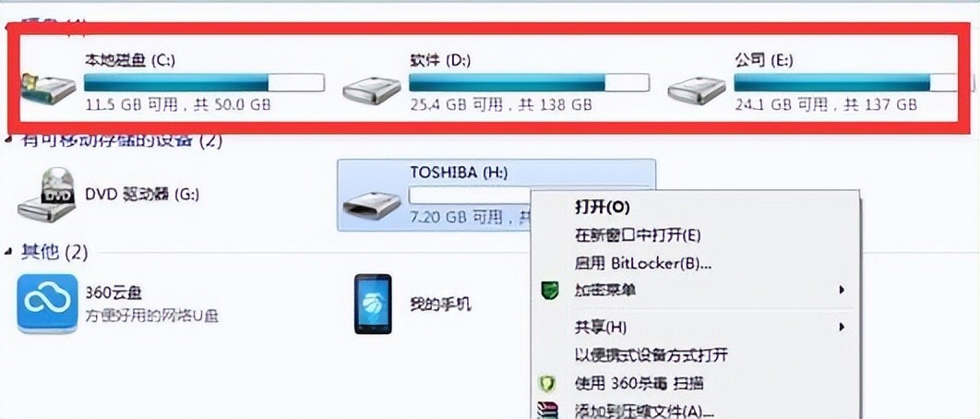Expand the 加密菜单 submenu arrow
Image resolution: width=980 pixels, height=419 pixels.
coord(842,290)
